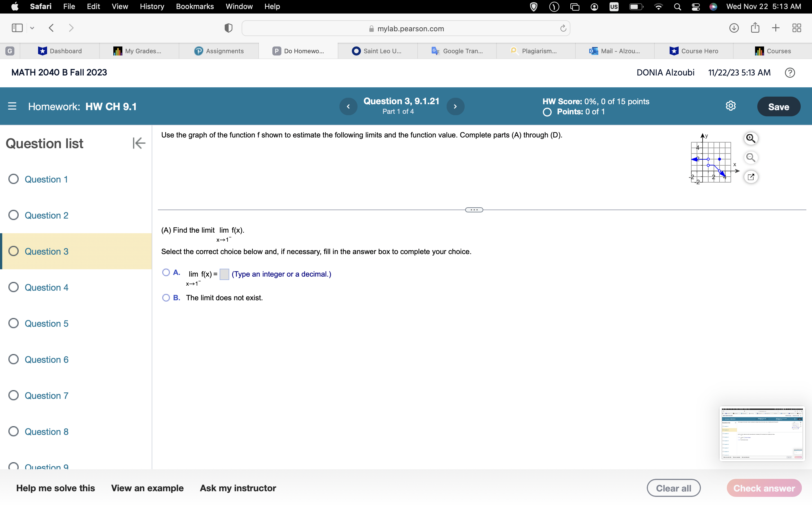Collapse the Question list panel with its arrow icon

[x=139, y=143]
